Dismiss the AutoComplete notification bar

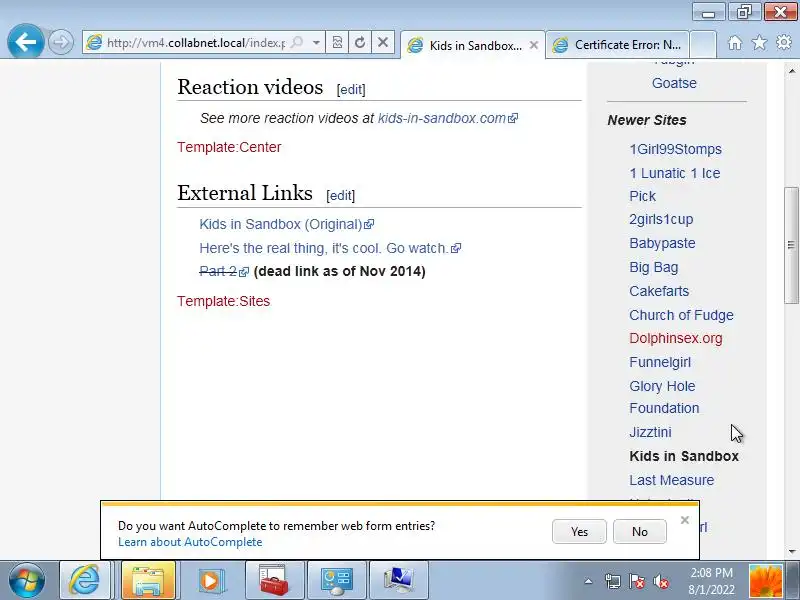click(685, 520)
